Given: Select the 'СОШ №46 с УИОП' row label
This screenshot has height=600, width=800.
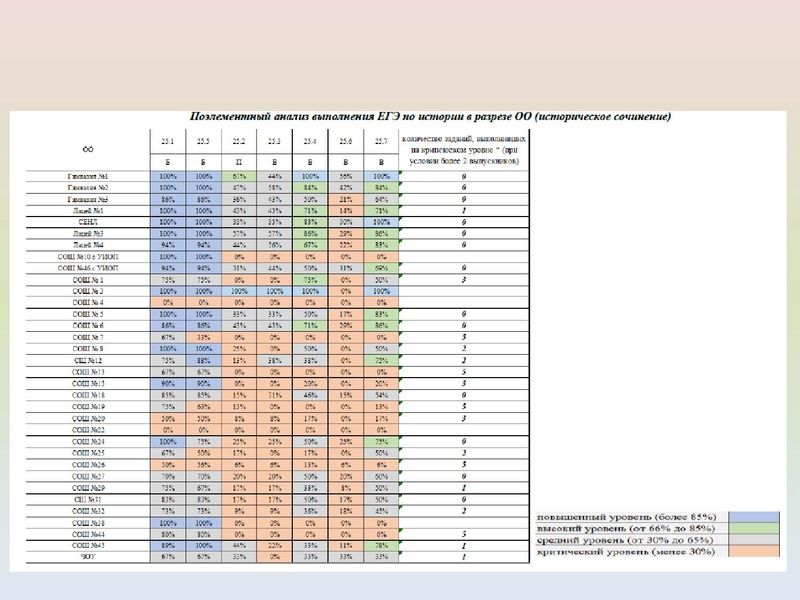Looking at the screenshot, I should 82,268.
